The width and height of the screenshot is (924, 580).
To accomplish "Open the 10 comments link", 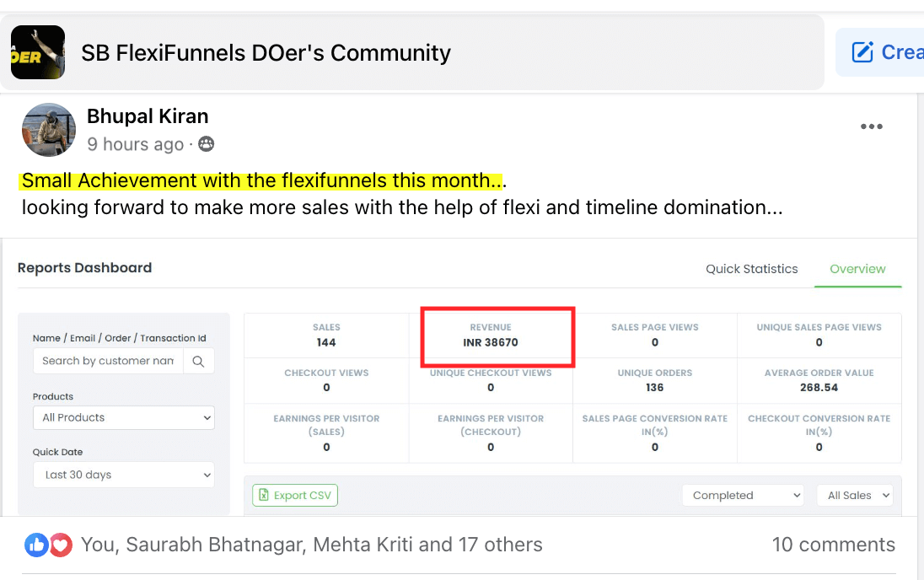I will tap(833, 545).
